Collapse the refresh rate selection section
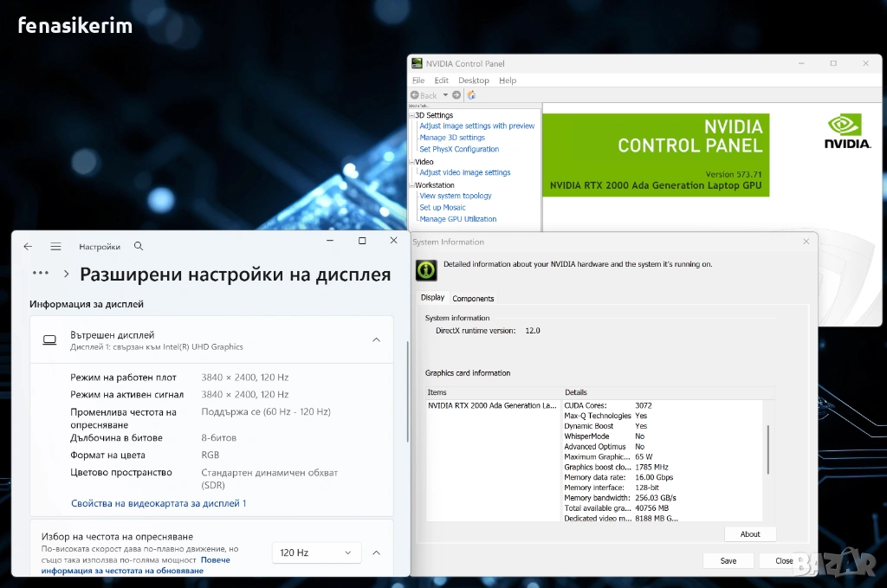Image resolution: width=887 pixels, height=588 pixels. 376,552
